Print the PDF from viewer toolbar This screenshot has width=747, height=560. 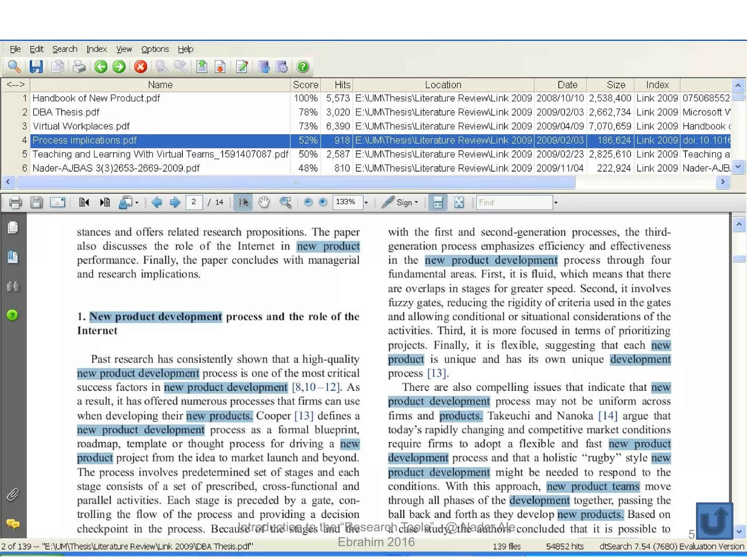(x=15, y=202)
